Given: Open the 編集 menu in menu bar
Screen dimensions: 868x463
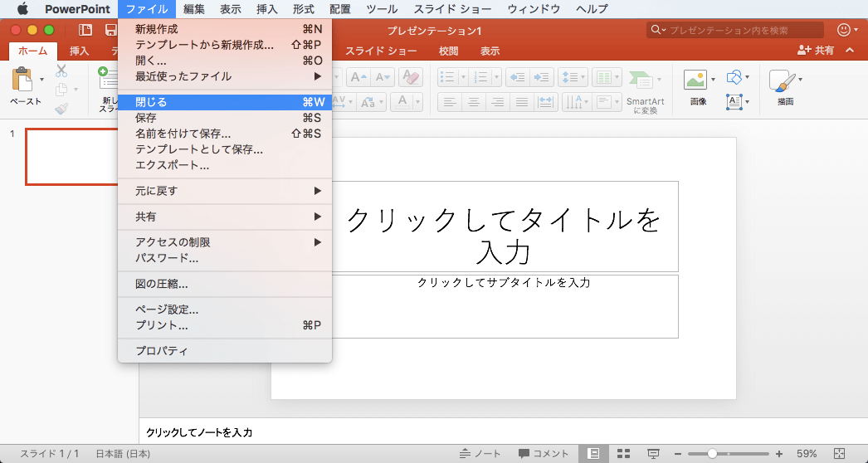Looking at the screenshot, I should 193,9.
